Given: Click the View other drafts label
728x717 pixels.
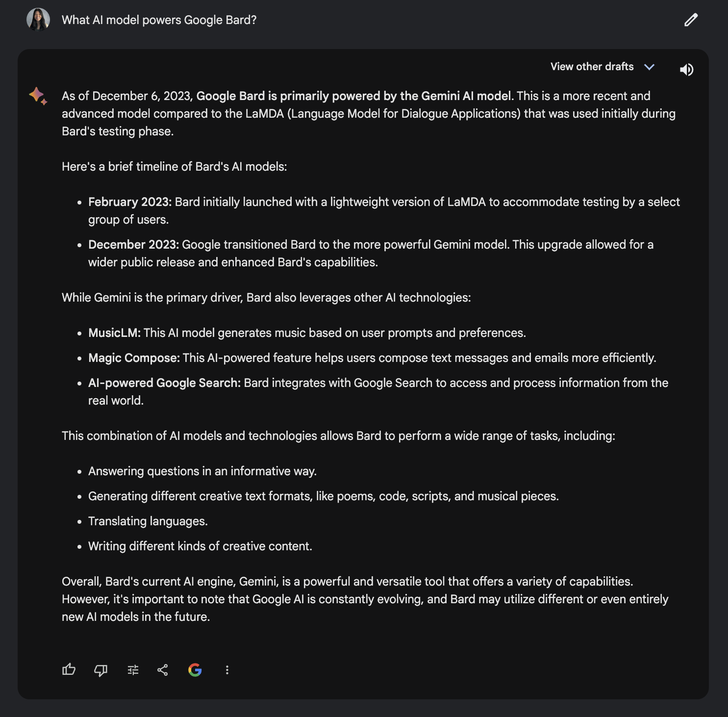Looking at the screenshot, I should tap(592, 67).
